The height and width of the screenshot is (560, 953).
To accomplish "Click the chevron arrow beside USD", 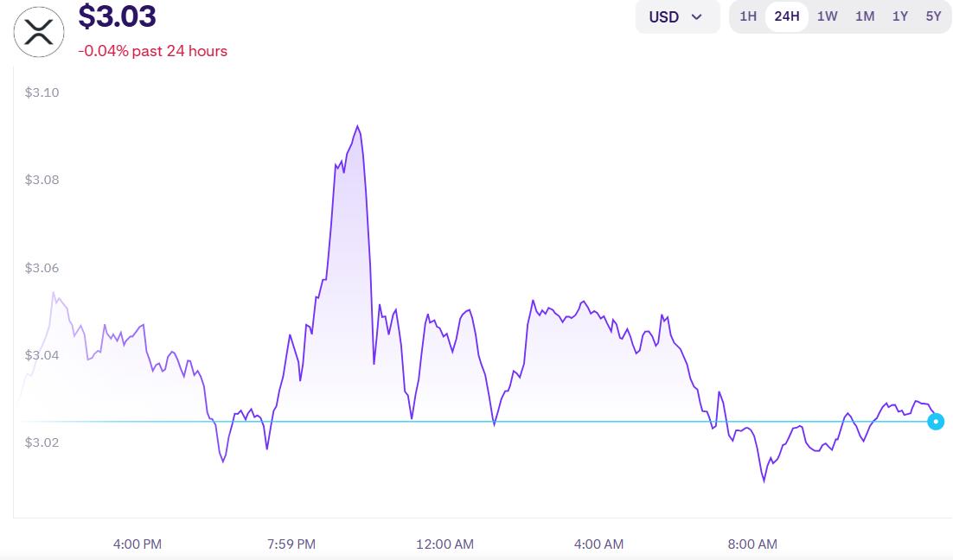I will click(697, 16).
